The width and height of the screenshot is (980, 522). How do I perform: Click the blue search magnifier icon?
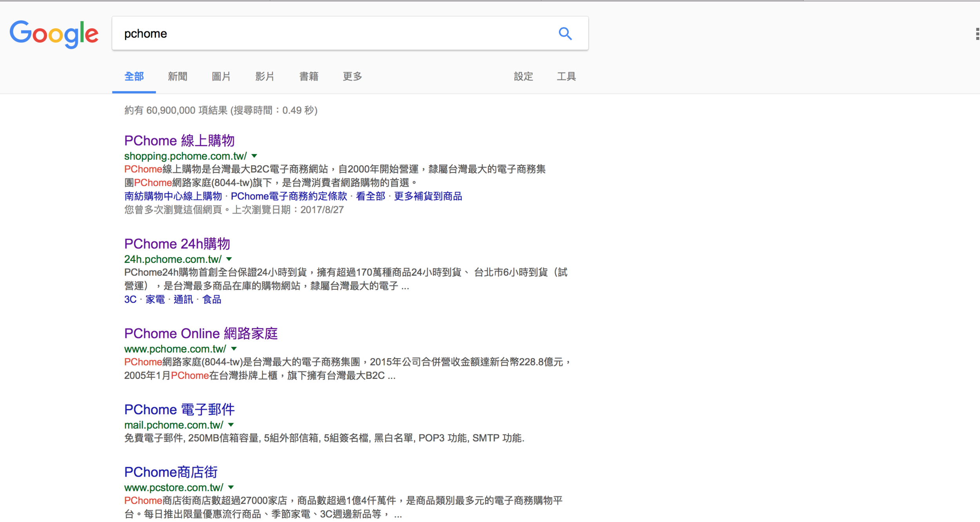pyautogui.click(x=565, y=34)
